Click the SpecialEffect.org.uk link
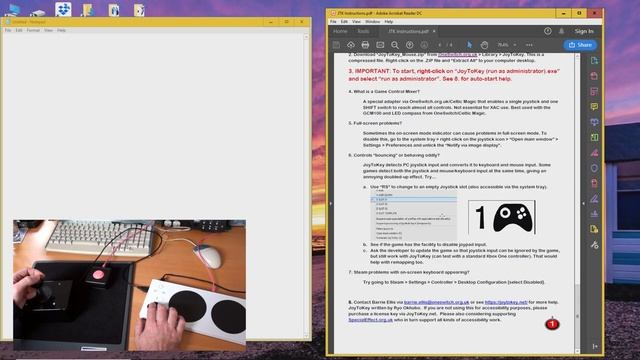The image size is (640, 360). click(x=371, y=320)
